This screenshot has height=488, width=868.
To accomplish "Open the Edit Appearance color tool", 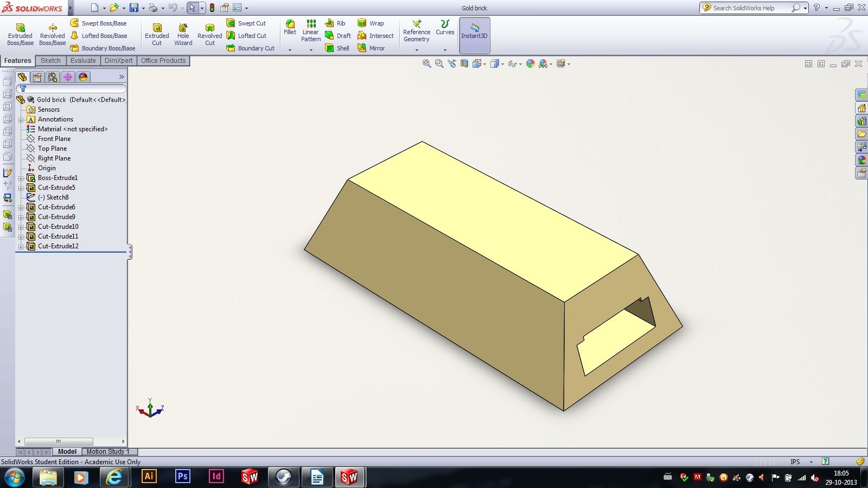I will (530, 63).
